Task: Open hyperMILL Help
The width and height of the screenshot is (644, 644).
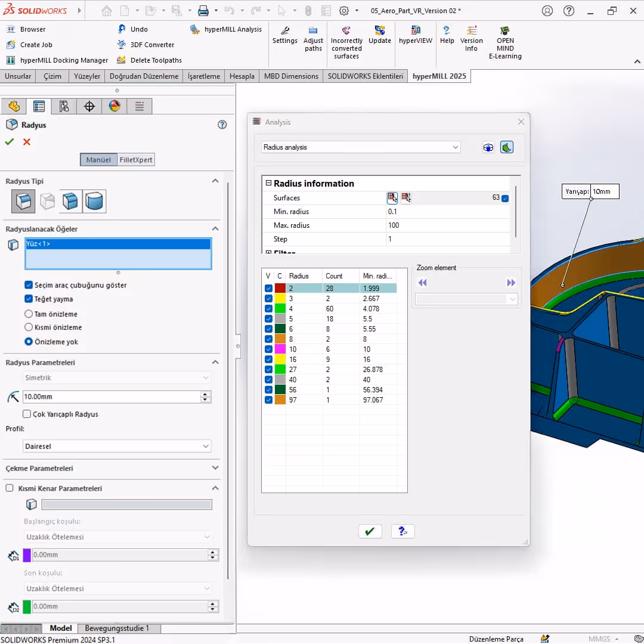Action: (447, 35)
